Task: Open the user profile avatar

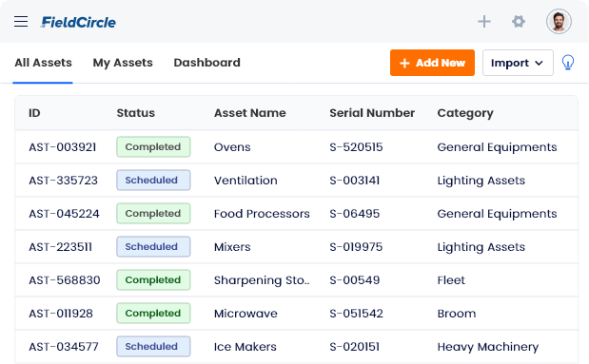Action: coord(559,22)
